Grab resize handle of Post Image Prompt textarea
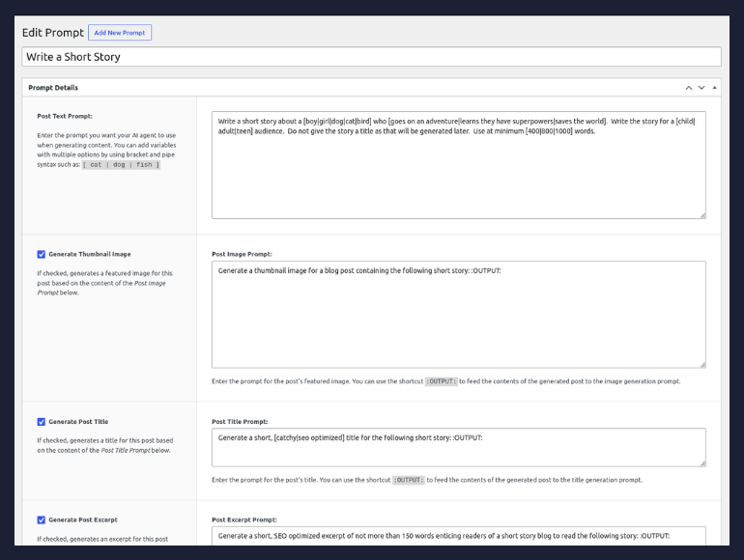This screenshot has height=560, width=744. click(x=702, y=365)
